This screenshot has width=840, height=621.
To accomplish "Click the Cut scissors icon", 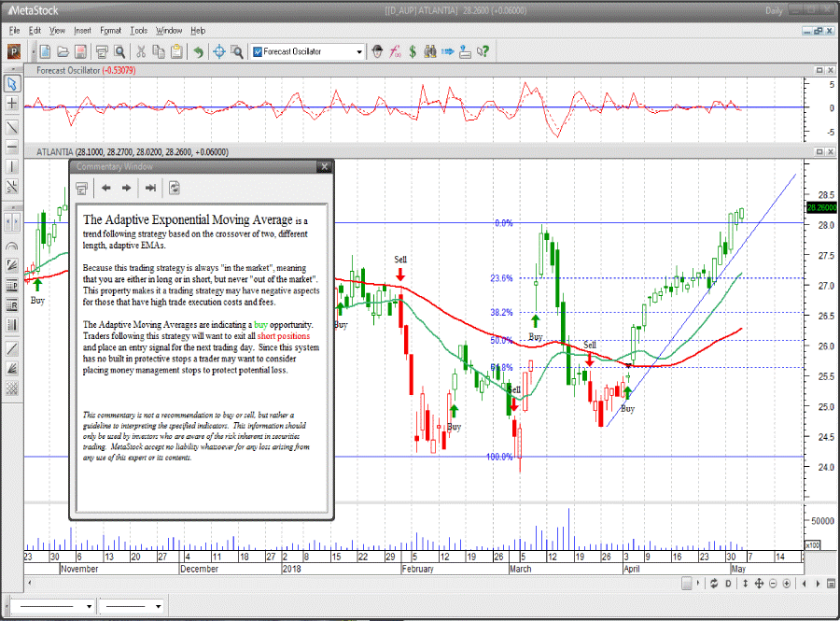I will (141, 51).
